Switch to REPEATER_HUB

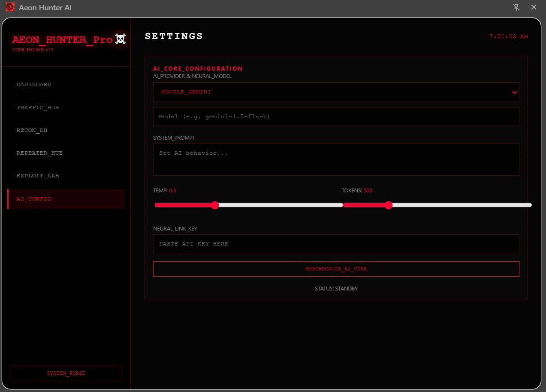click(x=39, y=153)
